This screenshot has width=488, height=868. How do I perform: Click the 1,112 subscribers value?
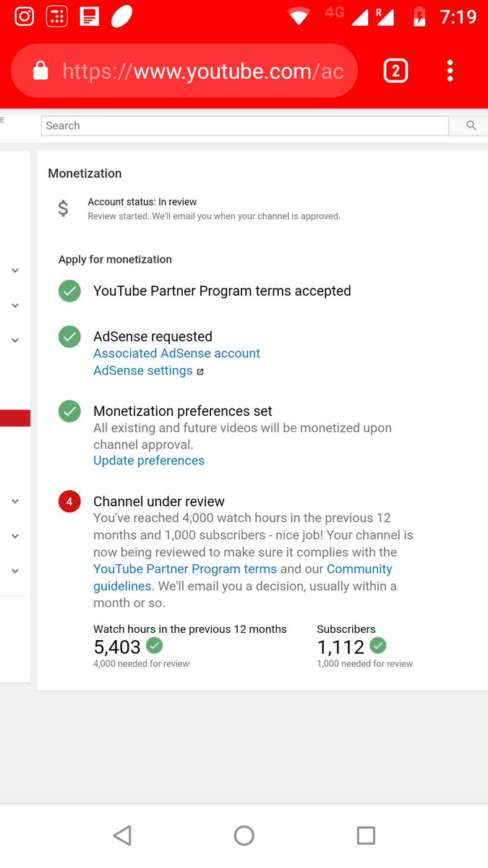(341, 647)
